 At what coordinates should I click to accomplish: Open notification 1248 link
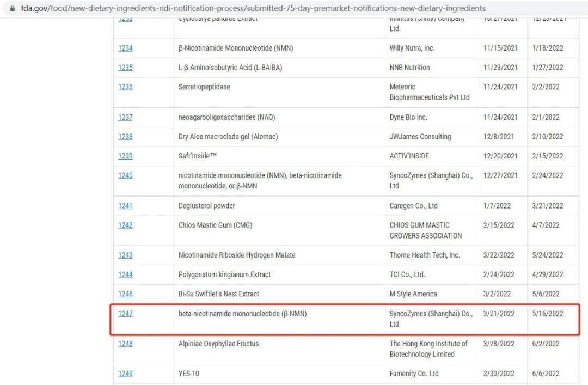pos(125,344)
